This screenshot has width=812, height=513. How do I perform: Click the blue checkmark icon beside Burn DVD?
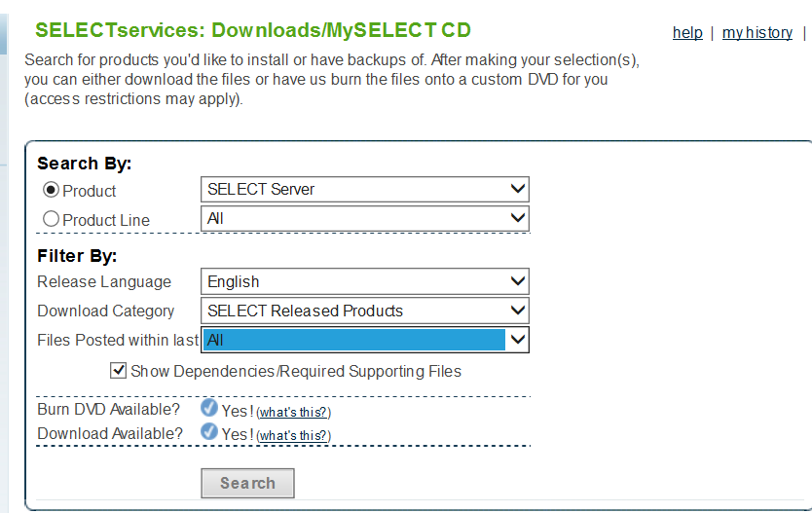click(x=209, y=408)
